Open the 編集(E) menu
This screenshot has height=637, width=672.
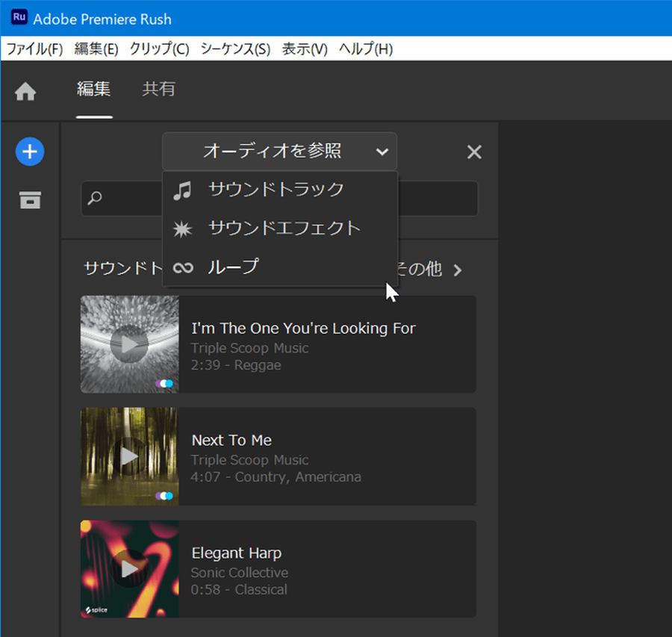point(96,49)
